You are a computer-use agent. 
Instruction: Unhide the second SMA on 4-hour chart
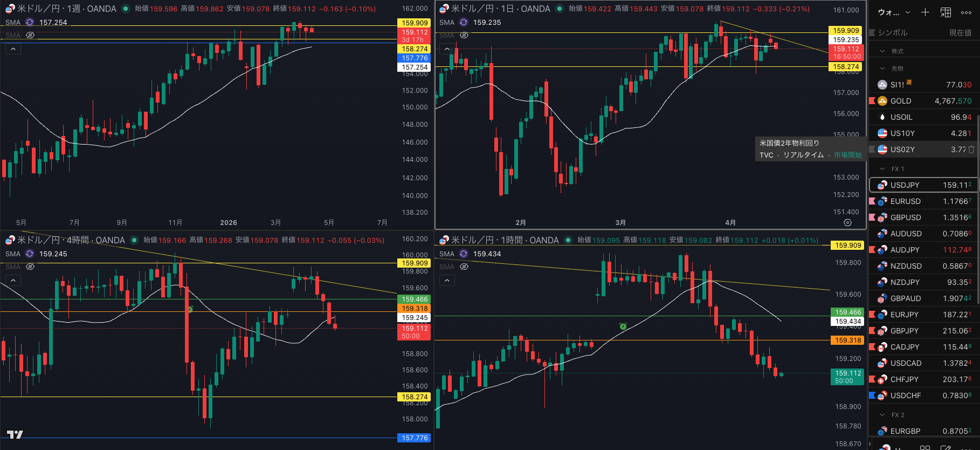(x=30, y=267)
